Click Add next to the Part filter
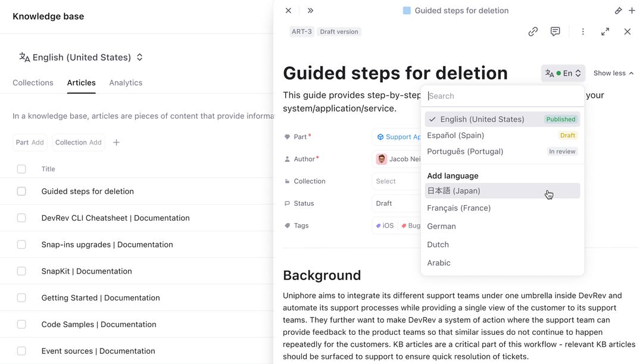The height and width of the screenshot is (364, 643). [37, 142]
